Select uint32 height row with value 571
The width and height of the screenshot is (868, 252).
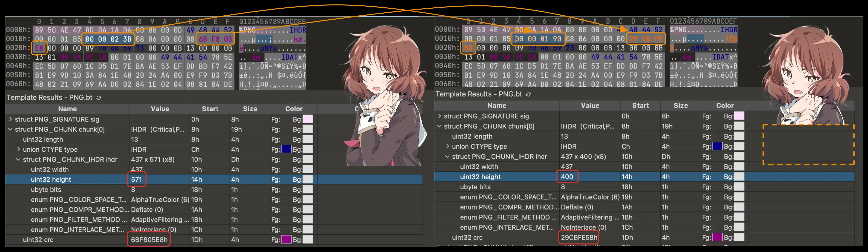[51, 180]
